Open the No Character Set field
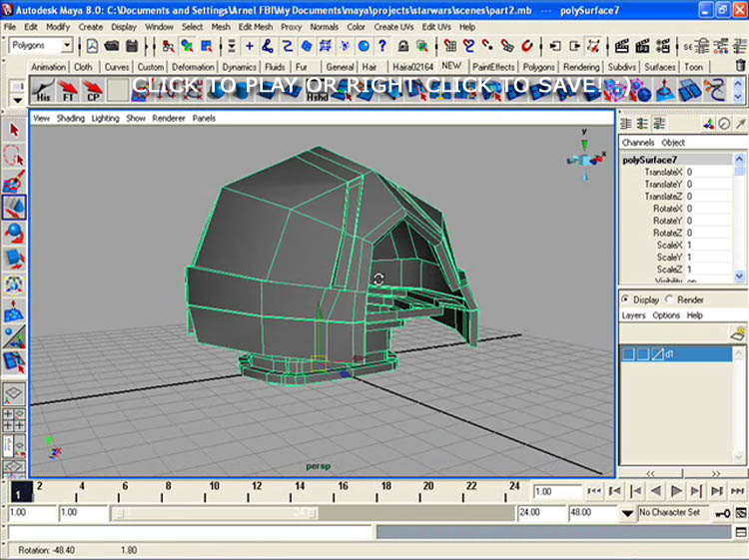Viewport: 749px width, 560px height. coord(673,513)
